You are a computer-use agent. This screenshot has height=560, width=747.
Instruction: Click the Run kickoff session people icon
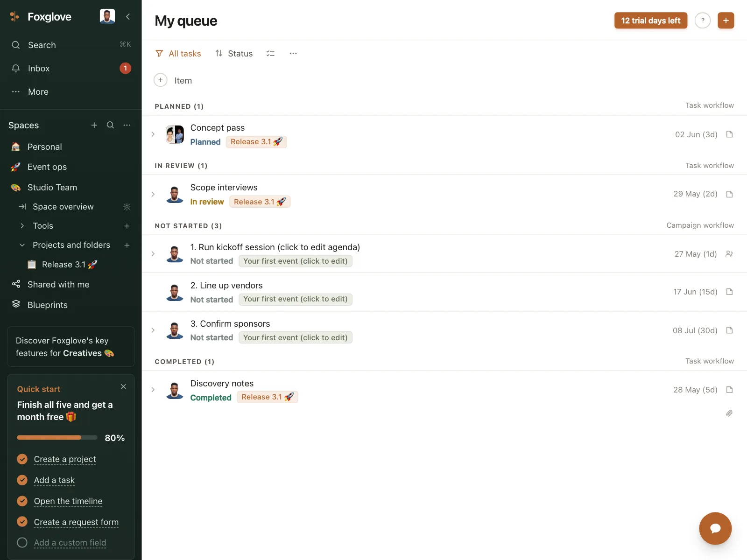pyautogui.click(x=729, y=254)
